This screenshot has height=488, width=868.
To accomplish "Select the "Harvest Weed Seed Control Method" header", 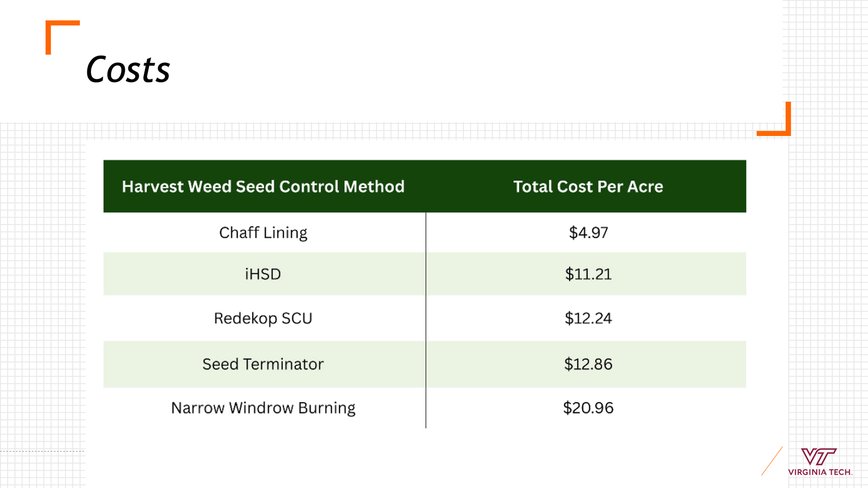I will click(263, 187).
